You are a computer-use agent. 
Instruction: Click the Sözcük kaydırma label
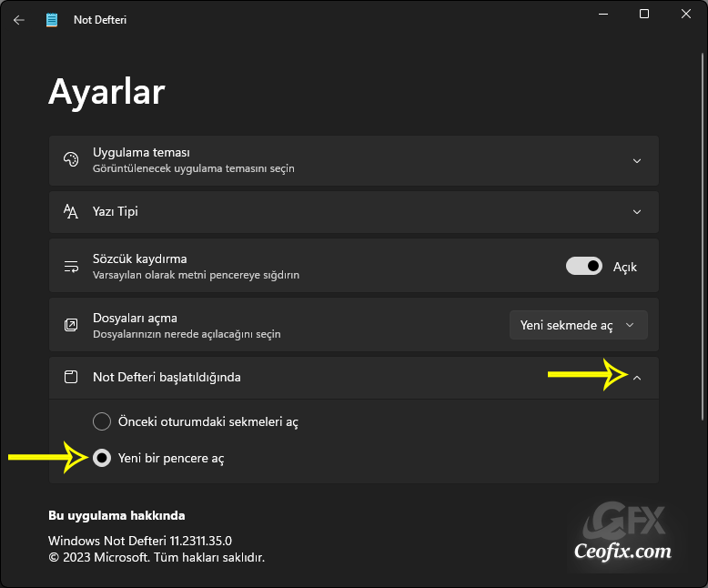click(x=139, y=259)
